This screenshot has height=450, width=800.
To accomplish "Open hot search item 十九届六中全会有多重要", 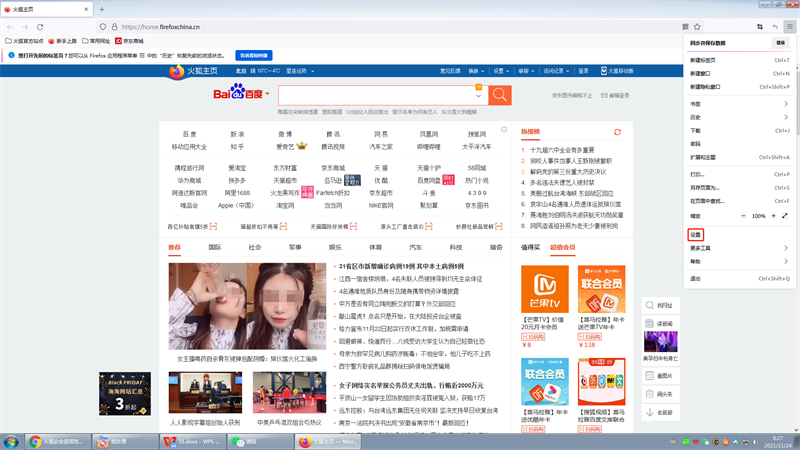I will 562,150.
